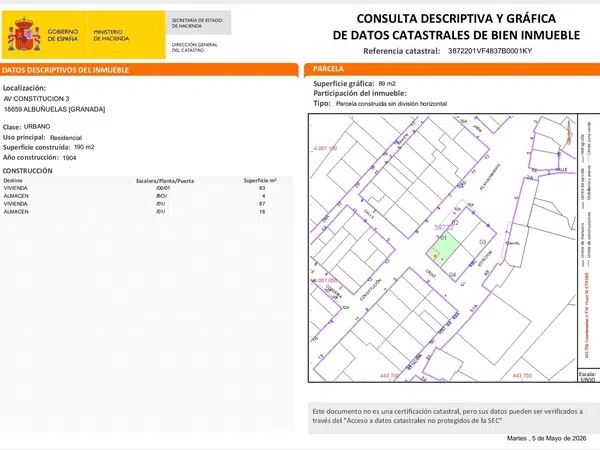The height and width of the screenshot is (450, 600).
Task: Click block number "38722" on the map
Action: [443, 228]
